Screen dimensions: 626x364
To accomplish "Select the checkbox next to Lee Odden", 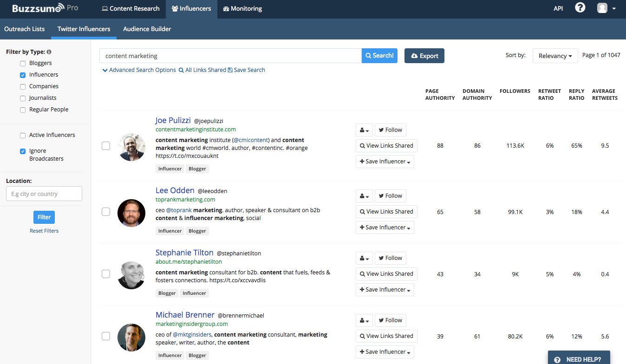I will coord(106,212).
